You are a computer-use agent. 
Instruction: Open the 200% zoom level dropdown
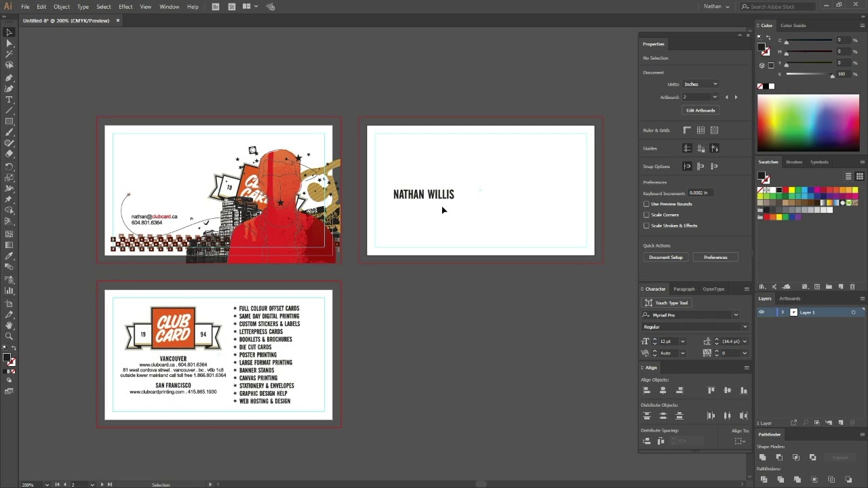[47, 485]
